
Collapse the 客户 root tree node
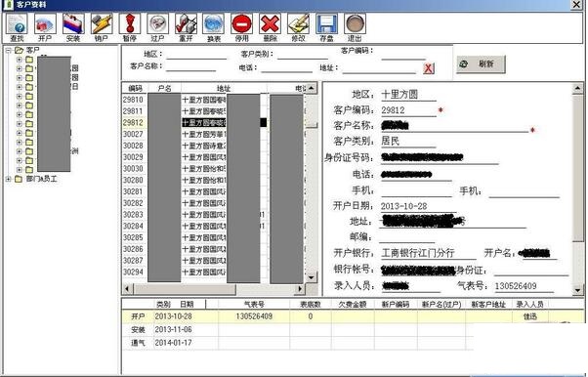coord(8,50)
